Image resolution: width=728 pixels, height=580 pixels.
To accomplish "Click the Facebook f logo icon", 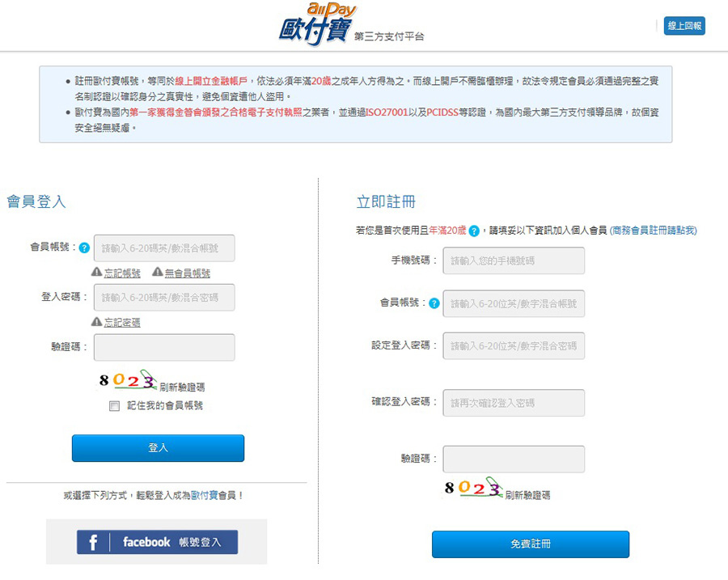I will tap(93, 542).
